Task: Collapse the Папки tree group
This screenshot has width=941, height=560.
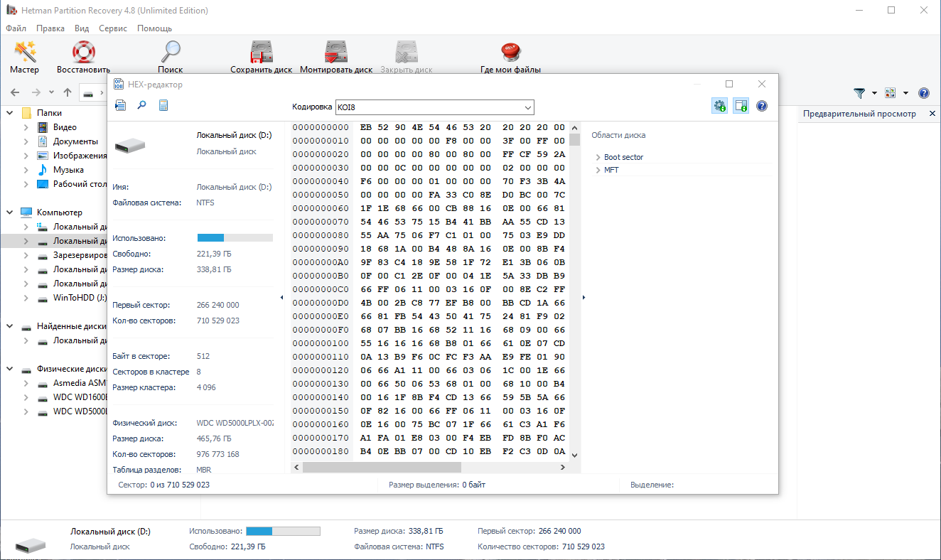Action: (10, 113)
